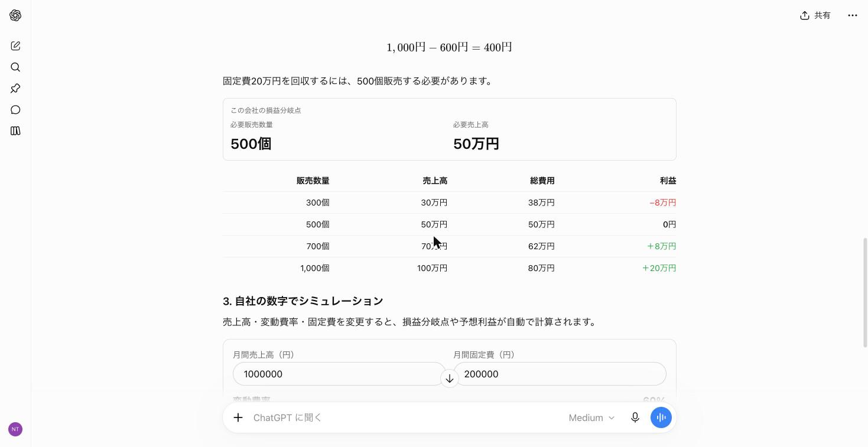Click the scroll-to-bottom arrow button
The width and height of the screenshot is (868, 447).
pos(450,379)
